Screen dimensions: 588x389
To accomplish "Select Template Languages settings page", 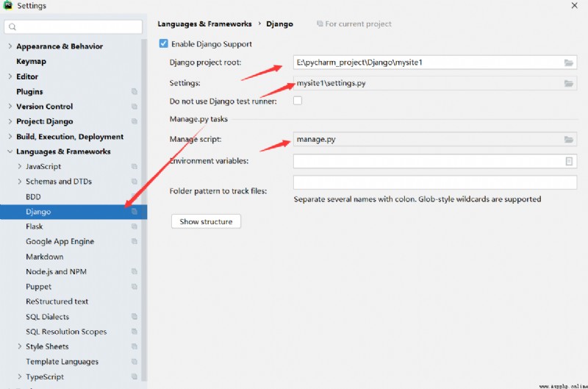I will pos(62,362).
